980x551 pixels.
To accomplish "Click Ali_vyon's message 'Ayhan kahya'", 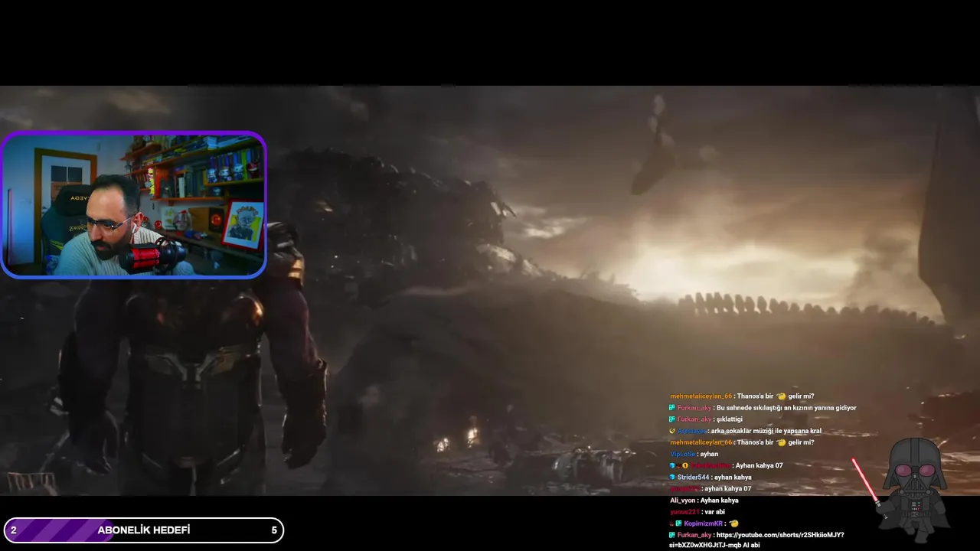I will coord(720,500).
